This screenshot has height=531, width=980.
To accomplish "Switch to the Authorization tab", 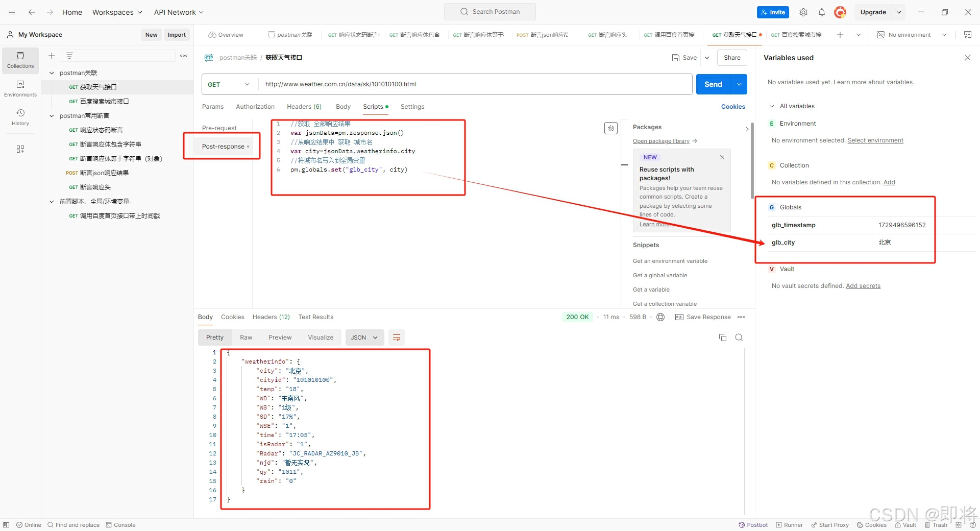I will click(x=255, y=107).
